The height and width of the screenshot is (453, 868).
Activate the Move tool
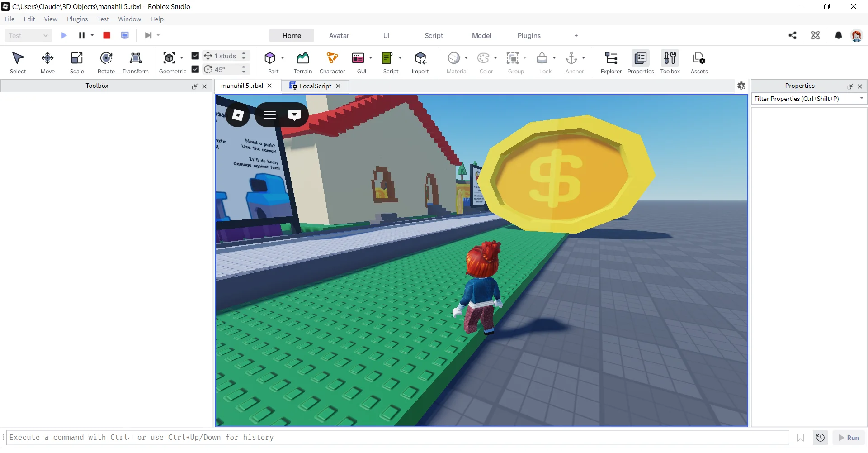pyautogui.click(x=47, y=62)
